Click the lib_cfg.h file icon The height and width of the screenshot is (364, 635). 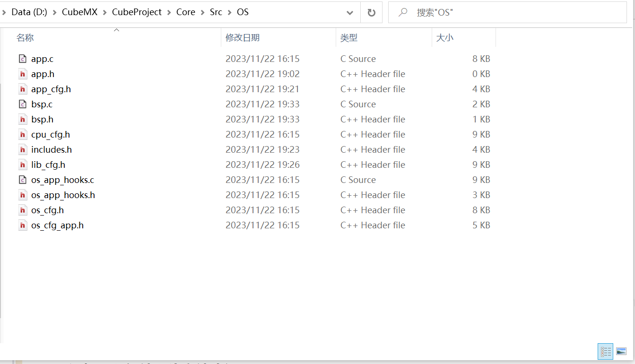coord(22,165)
